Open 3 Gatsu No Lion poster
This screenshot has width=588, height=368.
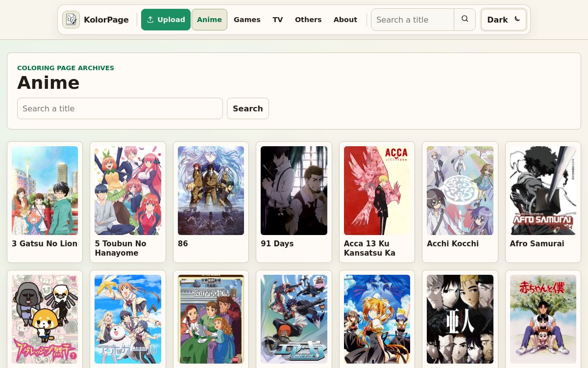coord(45,190)
